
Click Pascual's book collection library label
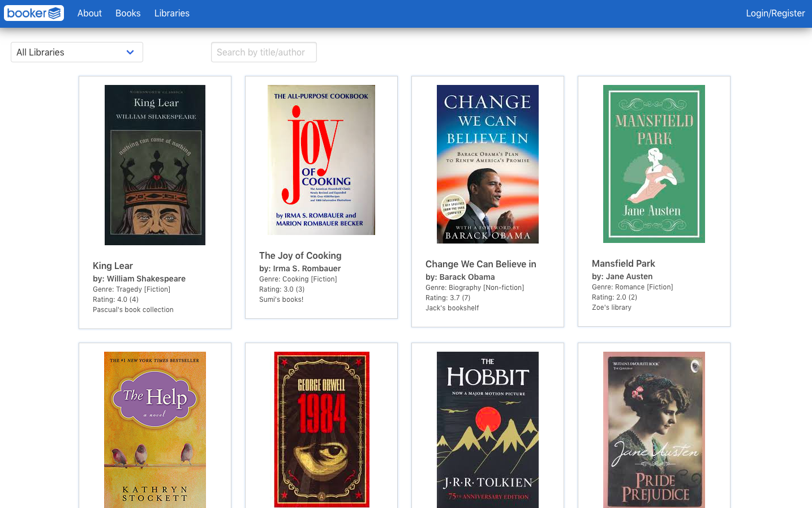coord(133,310)
